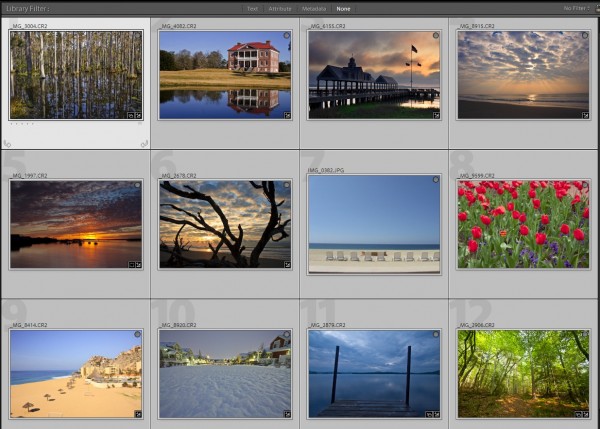Select the dock pilings photo _MG_2879.CR2
600x429 pixels.
point(373,373)
